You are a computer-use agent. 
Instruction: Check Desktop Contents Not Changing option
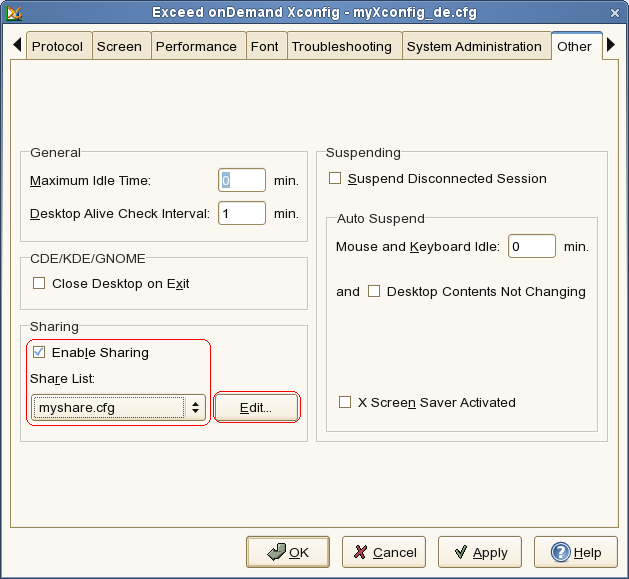(374, 292)
